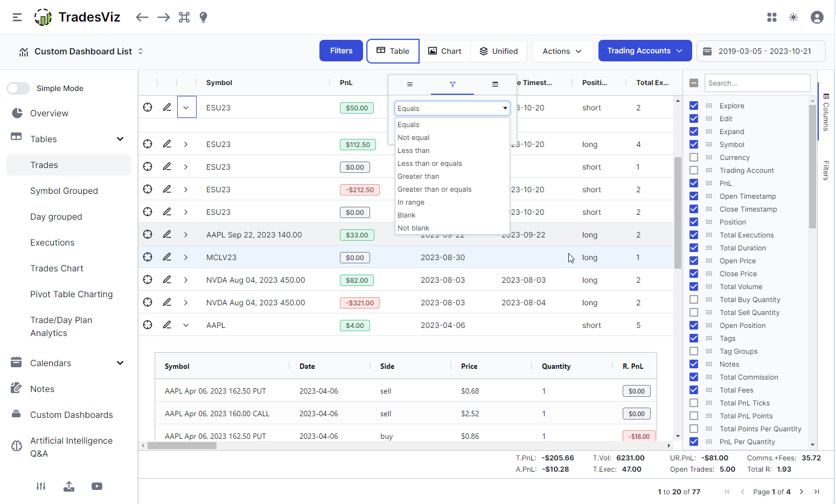The height and width of the screenshot is (504, 836).
Task: Open the date range picker
Action: coord(761,51)
